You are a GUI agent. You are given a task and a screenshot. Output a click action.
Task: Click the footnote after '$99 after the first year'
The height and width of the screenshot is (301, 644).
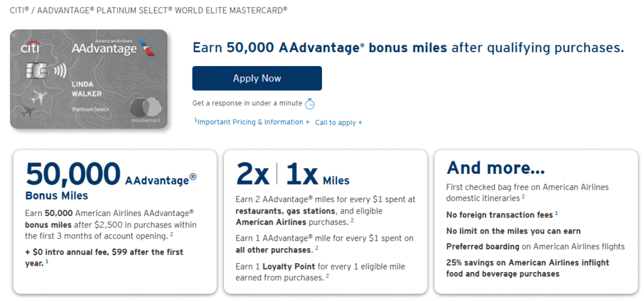pyautogui.click(x=47, y=262)
